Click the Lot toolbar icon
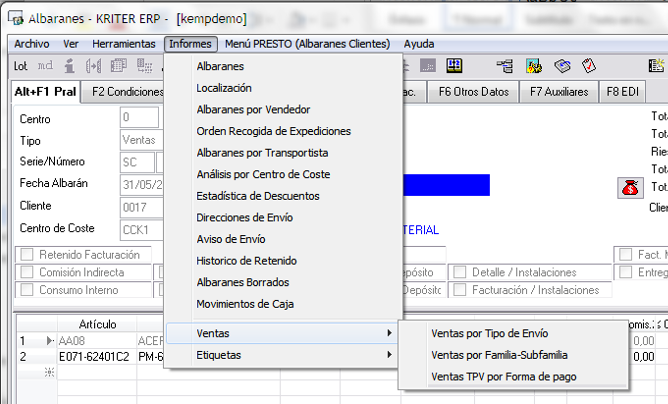This screenshot has width=668, height=404. pos(20,66)
